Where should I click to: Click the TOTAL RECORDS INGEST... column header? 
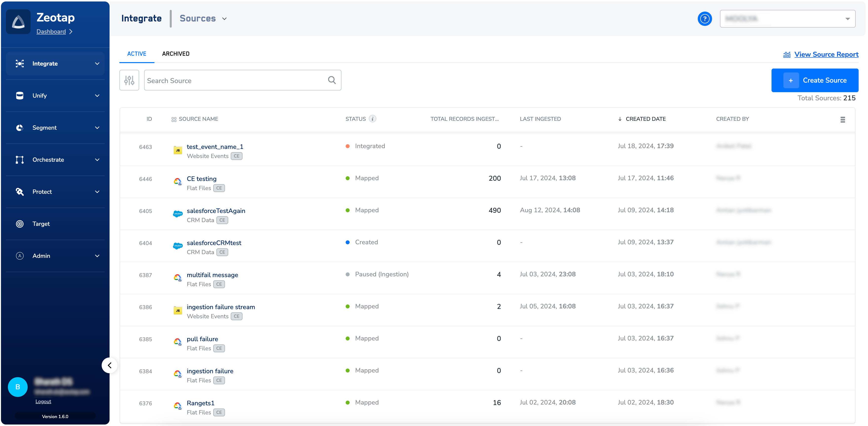coord(464,119)
